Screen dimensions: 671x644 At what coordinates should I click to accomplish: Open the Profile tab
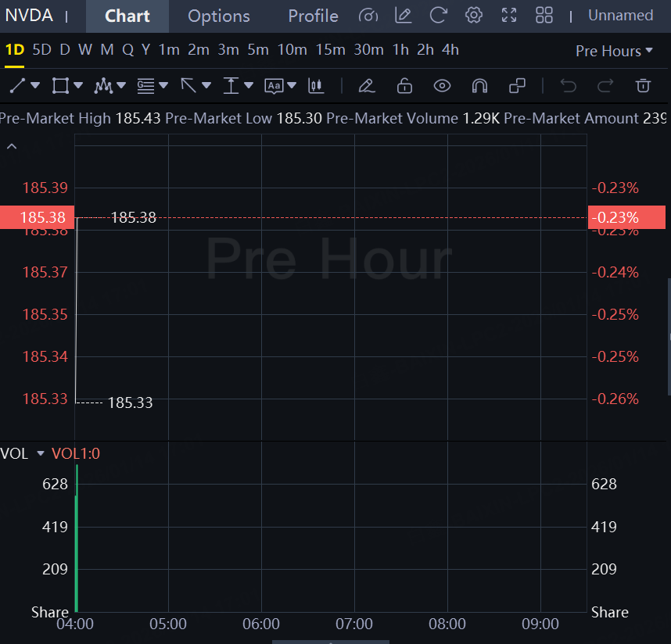pos(313,16)
